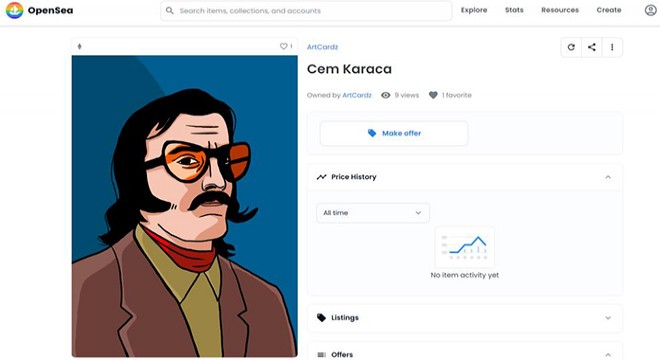Refresh metadata with the reload icon
Screen dimensions: 660x360
pyautogui.click(x=571, y=47)
